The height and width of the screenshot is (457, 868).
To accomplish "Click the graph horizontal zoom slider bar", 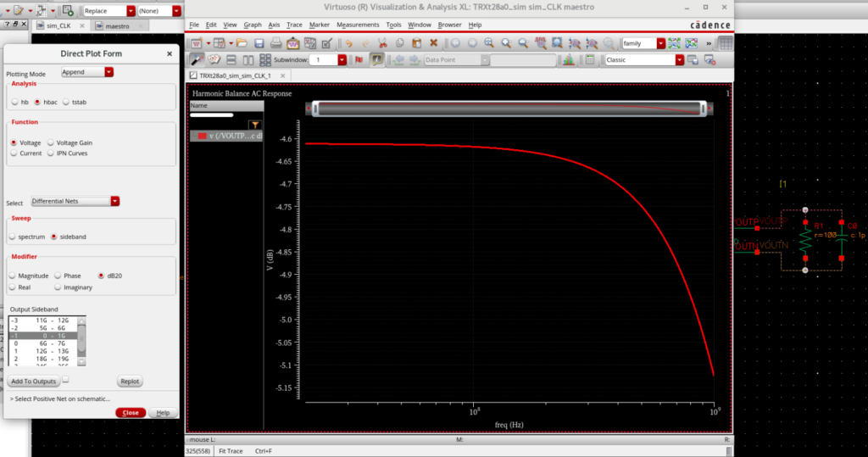I will [509, 109].
